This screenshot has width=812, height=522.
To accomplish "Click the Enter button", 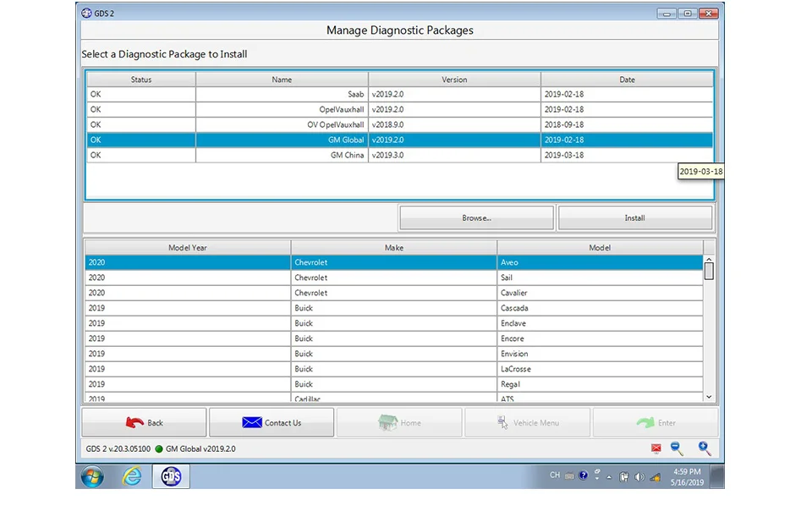I will [655, 422].
